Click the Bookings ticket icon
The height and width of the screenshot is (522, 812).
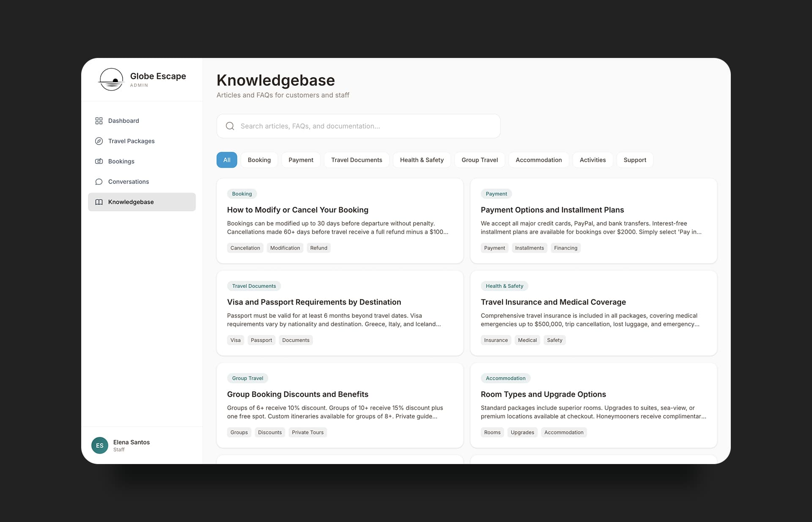tap(99, 162)
